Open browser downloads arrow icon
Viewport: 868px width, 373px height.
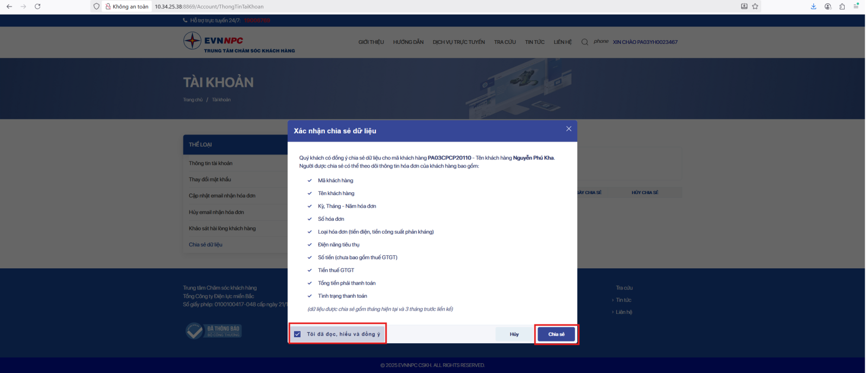click(813, 7)
